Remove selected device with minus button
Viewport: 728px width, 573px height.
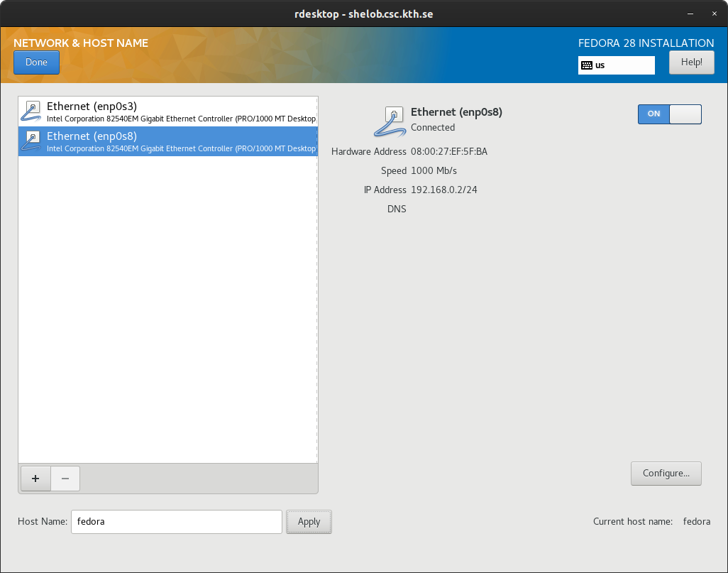65,479
